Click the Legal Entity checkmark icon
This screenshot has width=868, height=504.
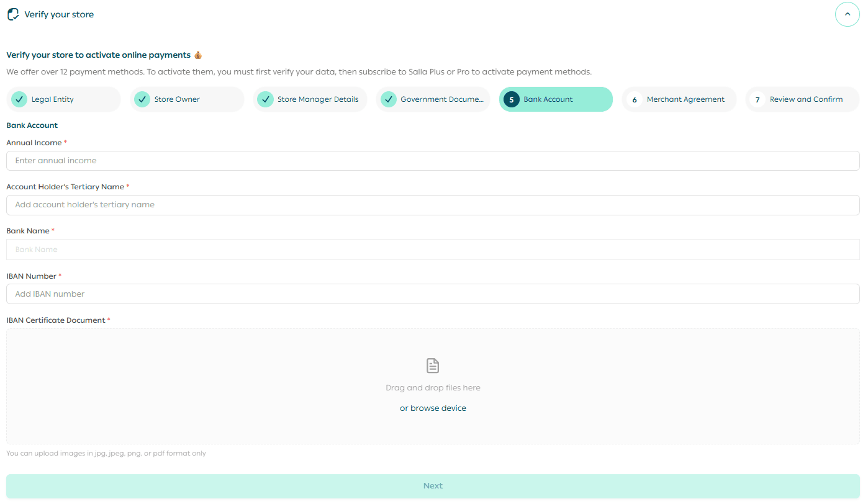pos(19,99)
